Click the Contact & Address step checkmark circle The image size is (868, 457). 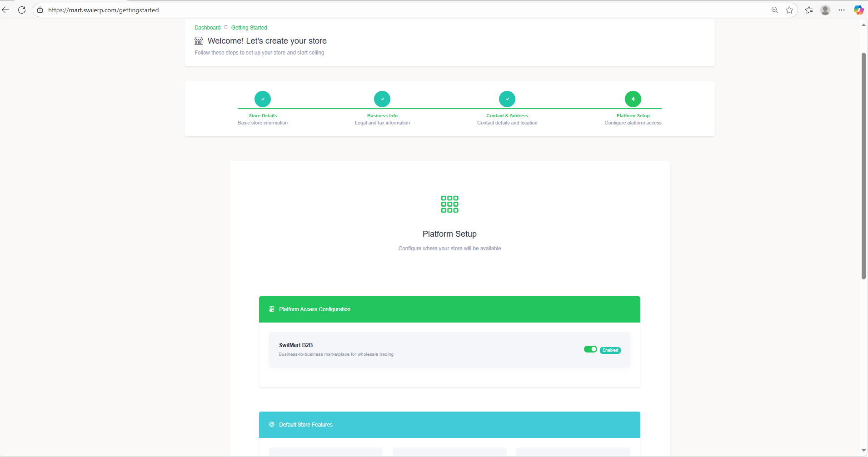[507, 99]
